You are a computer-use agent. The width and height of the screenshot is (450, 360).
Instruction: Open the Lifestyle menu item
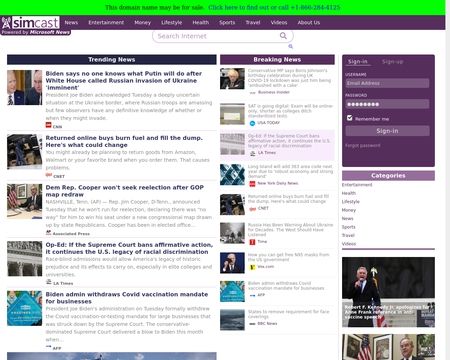[172, 23]
